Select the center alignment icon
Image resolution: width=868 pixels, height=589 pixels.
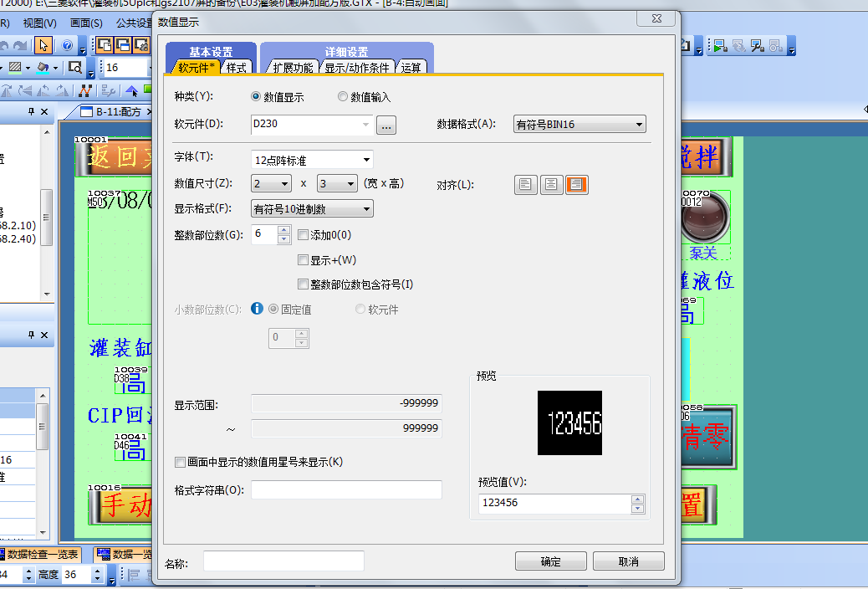click(551, 185)
